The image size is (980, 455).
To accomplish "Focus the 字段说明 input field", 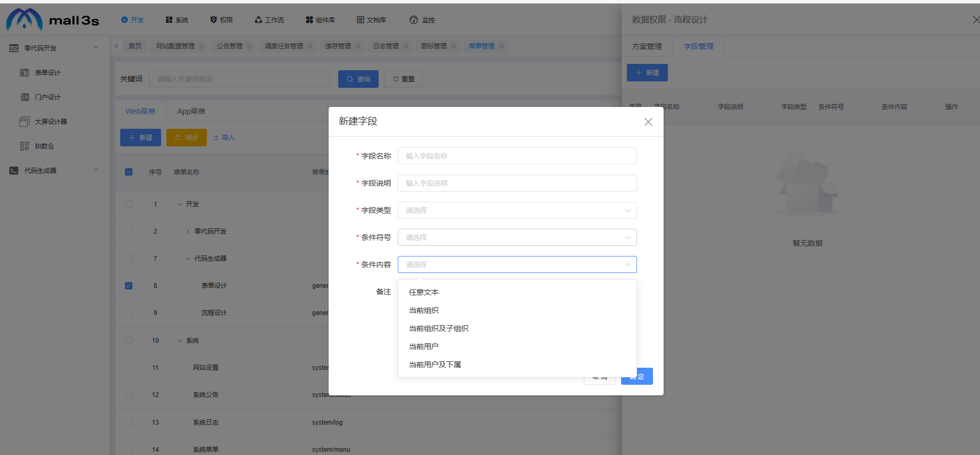I will tap(517, 183).
